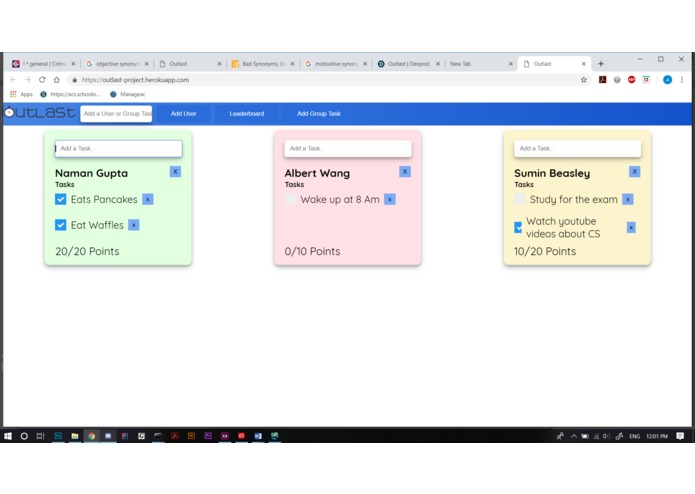
Task: Open the Chrome three-dot menu
Action: (682, 80)
